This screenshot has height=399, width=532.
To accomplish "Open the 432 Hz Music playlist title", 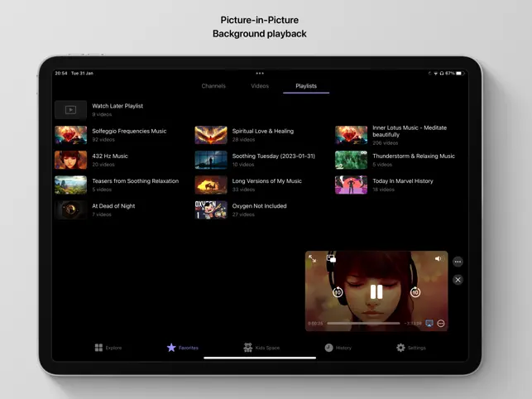I will (110, 156).
